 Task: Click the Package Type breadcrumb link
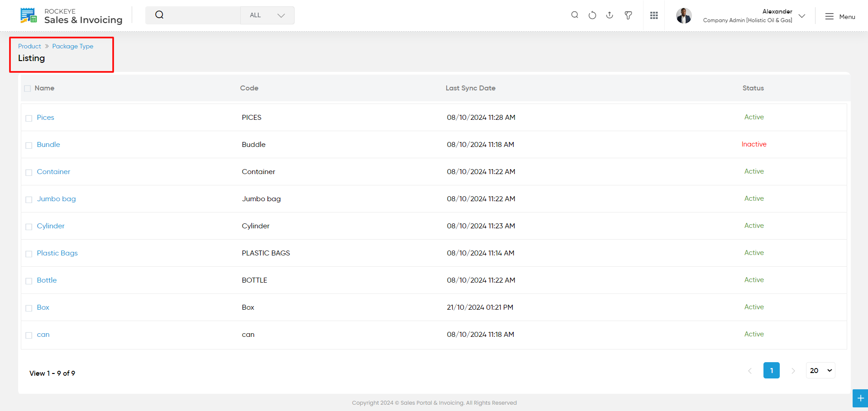click(x=73, y=46)
